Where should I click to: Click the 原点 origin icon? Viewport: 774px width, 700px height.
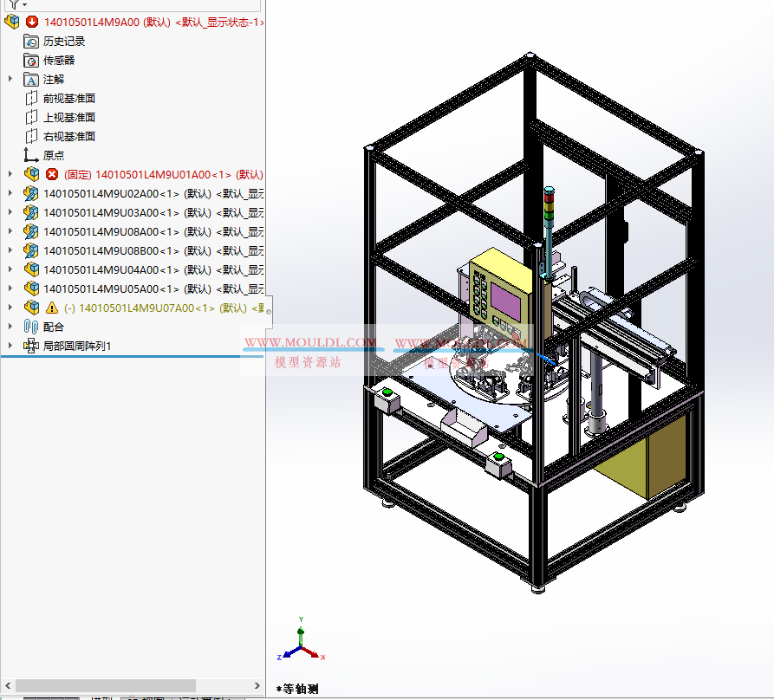point(31,155)
